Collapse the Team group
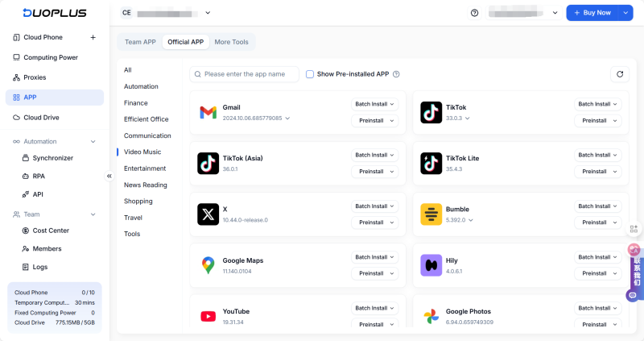644x341 pixels. point(93,214)
